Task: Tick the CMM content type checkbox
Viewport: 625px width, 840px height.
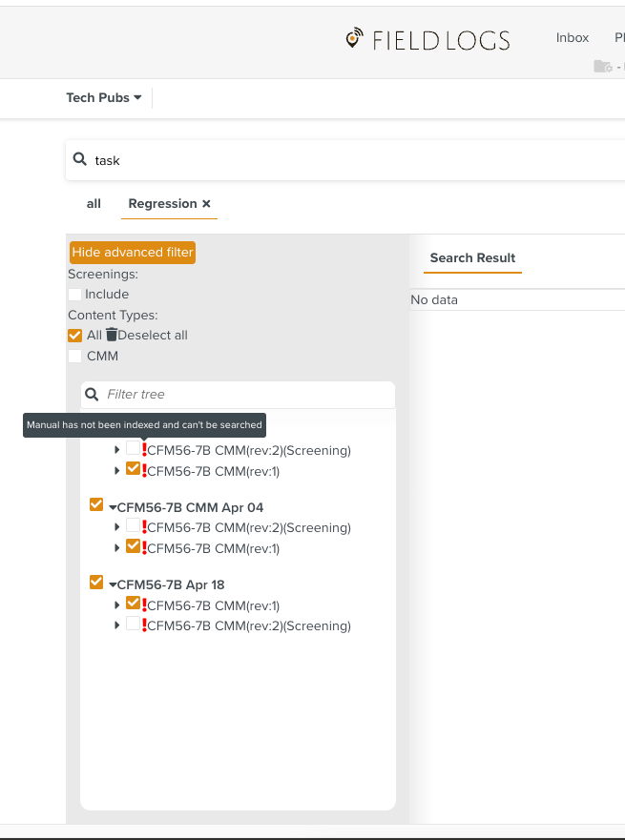Action: coord(75,357)
